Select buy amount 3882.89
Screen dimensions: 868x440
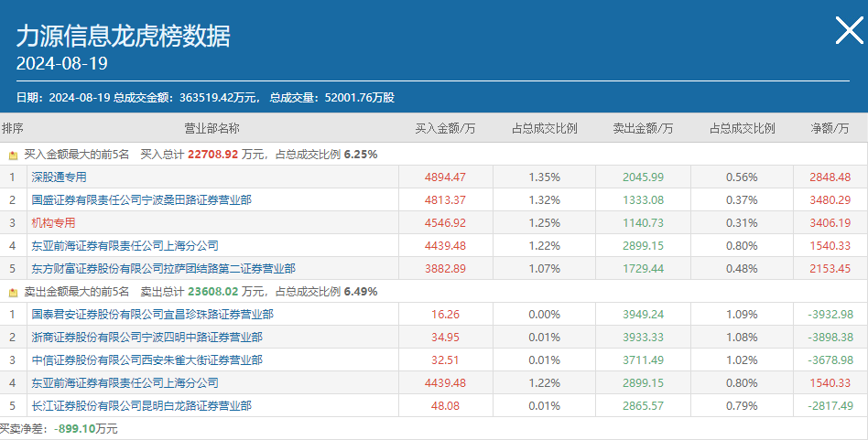coord(445,269)
